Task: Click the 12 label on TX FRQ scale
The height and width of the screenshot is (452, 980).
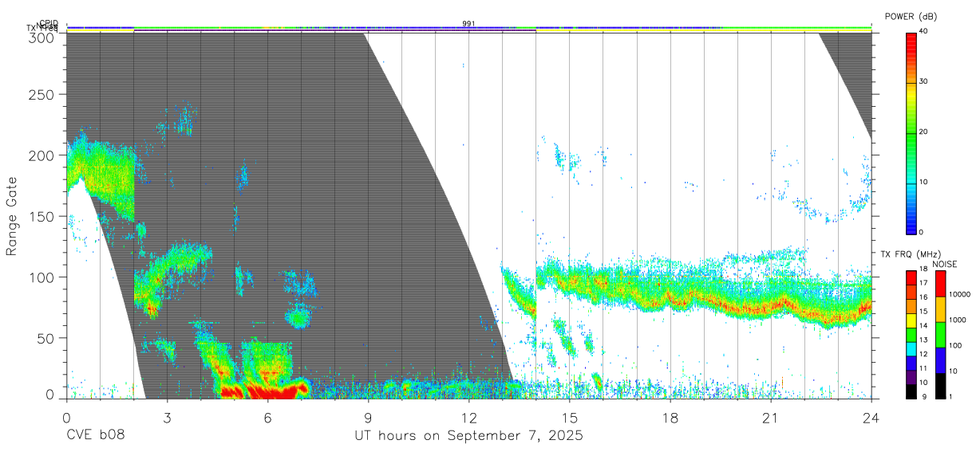Action: 924,354
